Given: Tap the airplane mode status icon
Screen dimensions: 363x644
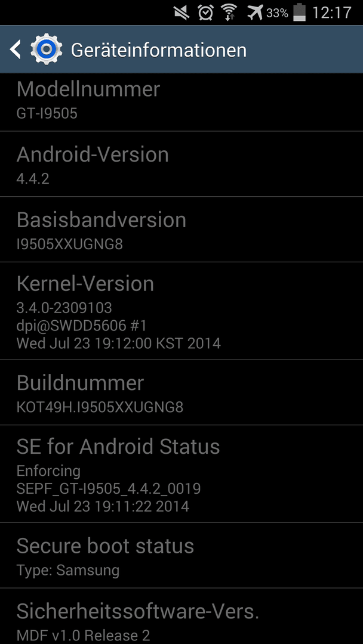Looking at the screenshot, I should 255,13.
